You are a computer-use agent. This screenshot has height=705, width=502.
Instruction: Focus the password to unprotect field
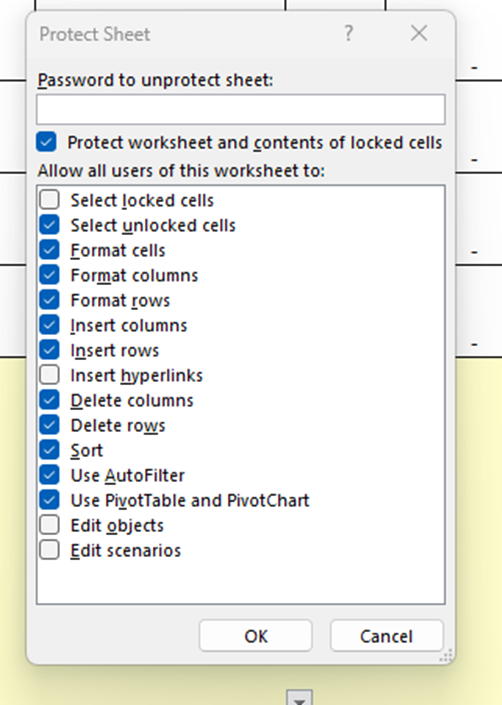(241, 109)
